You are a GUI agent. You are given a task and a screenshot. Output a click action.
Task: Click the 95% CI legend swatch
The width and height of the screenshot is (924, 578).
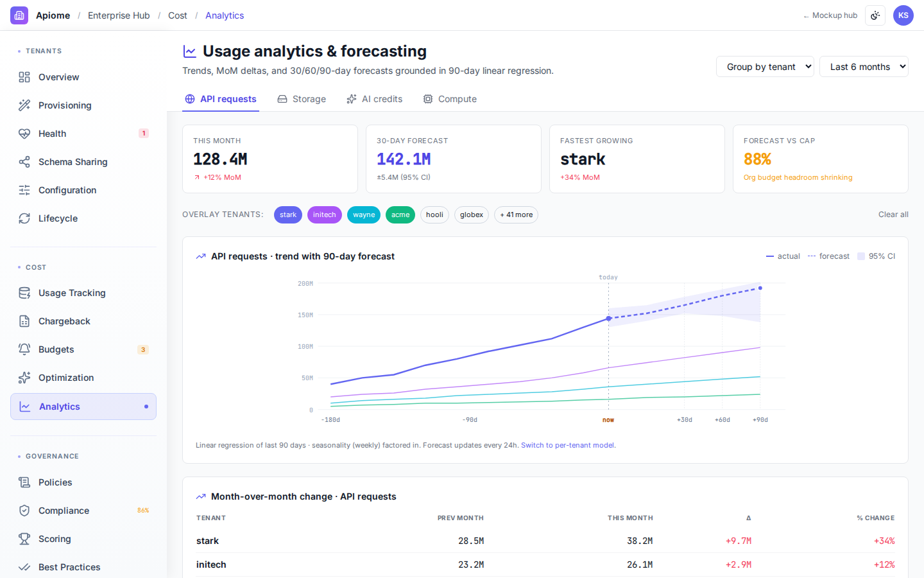pyautogui.click(x=861, y=256)
